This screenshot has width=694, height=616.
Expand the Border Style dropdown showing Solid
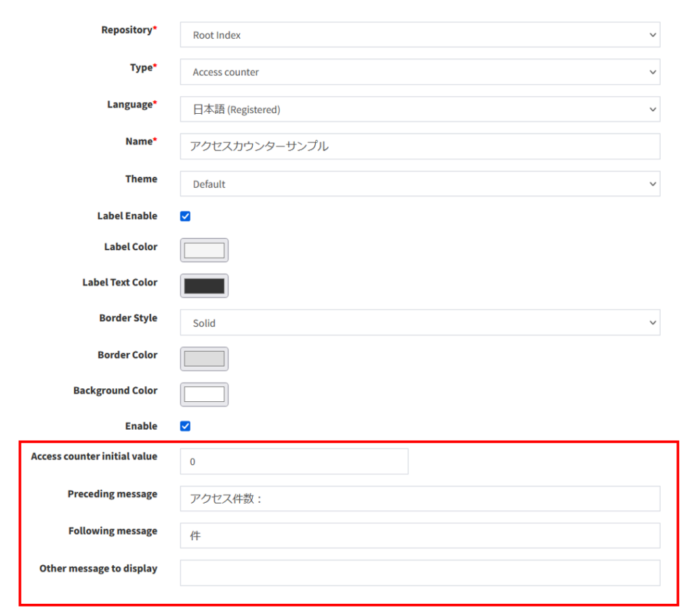coord(420,323)
